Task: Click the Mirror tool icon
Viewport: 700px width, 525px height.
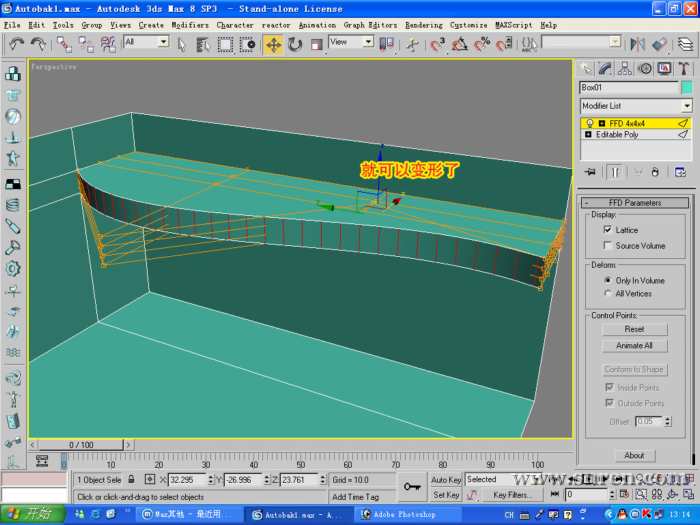Action: (x=638, y=44)
